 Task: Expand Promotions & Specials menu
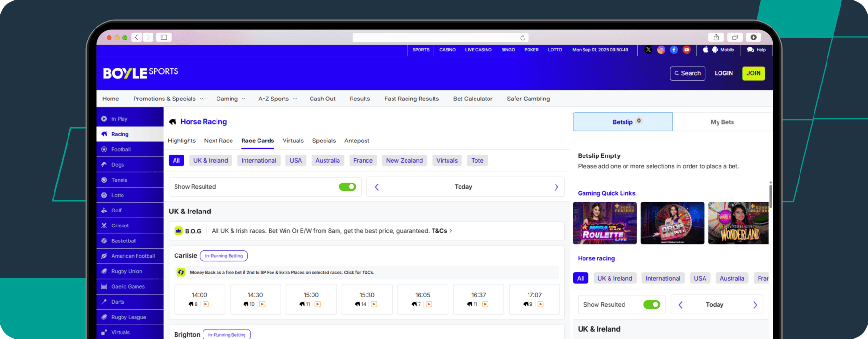point(168,99)
